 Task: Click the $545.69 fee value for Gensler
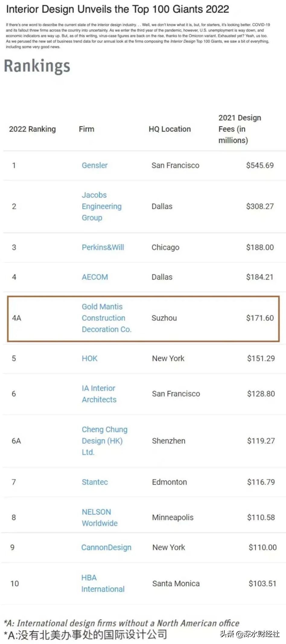[x=260, y=165]
